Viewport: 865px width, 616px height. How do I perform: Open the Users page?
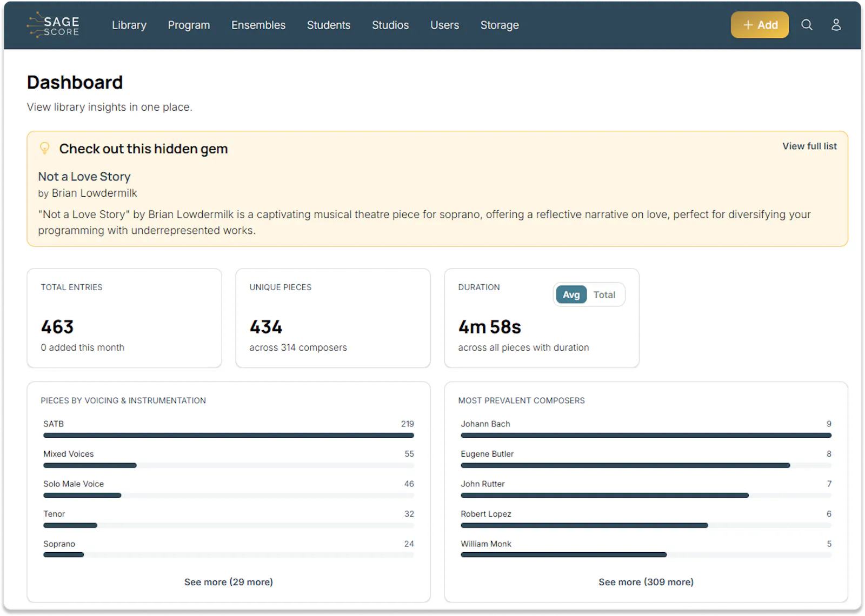444,25
